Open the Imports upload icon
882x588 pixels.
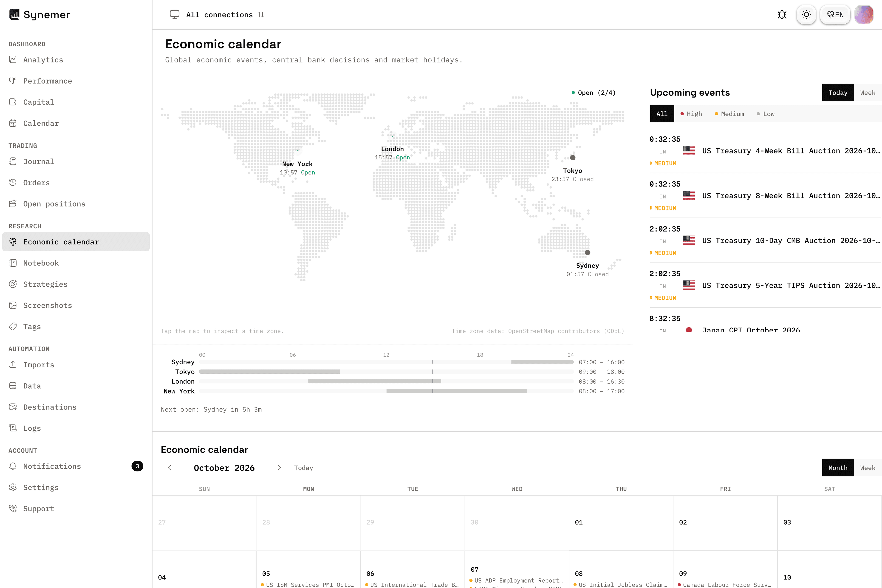13,365
